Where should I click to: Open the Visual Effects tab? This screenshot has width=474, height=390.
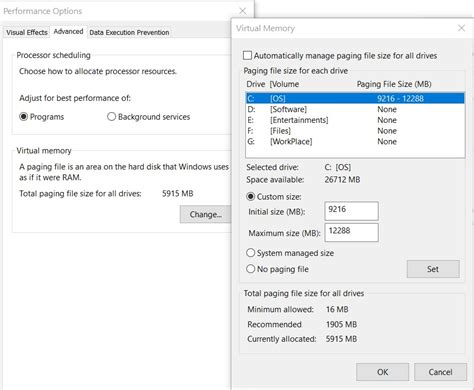27,32
